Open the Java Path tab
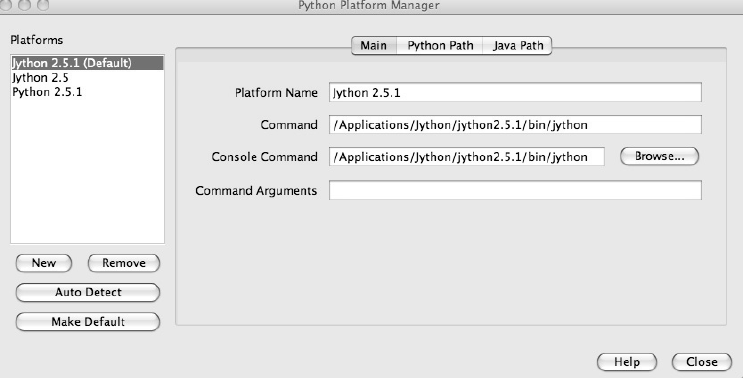Screen dimensions: 743x378 click(517, 45)
